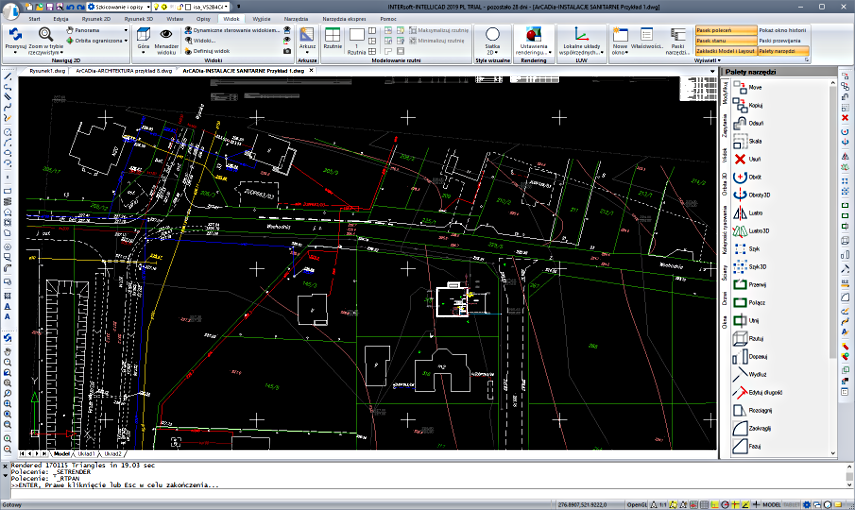855x510 pixels.
Task: Click the OpenGL status bar entry
Action: [636, 505]
